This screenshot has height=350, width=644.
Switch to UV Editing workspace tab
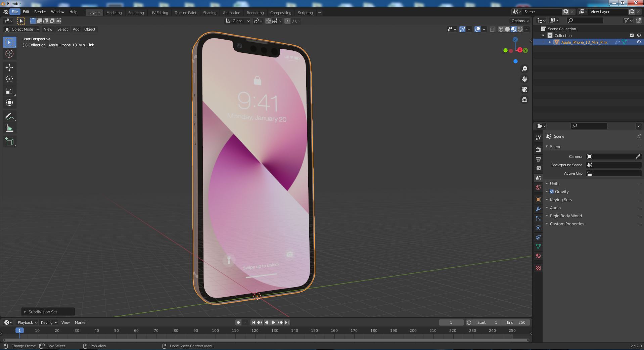pyautogui.click(x=159, y=13)
